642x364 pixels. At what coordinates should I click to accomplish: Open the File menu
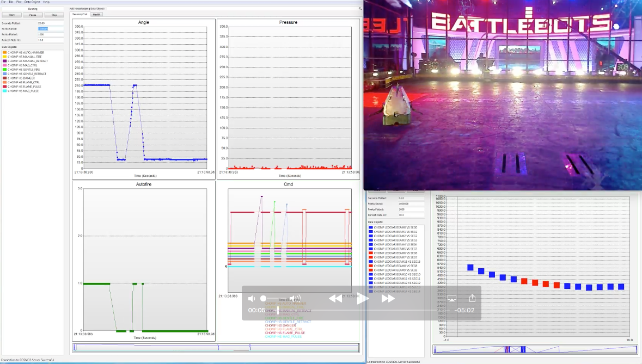coord(3,2)
